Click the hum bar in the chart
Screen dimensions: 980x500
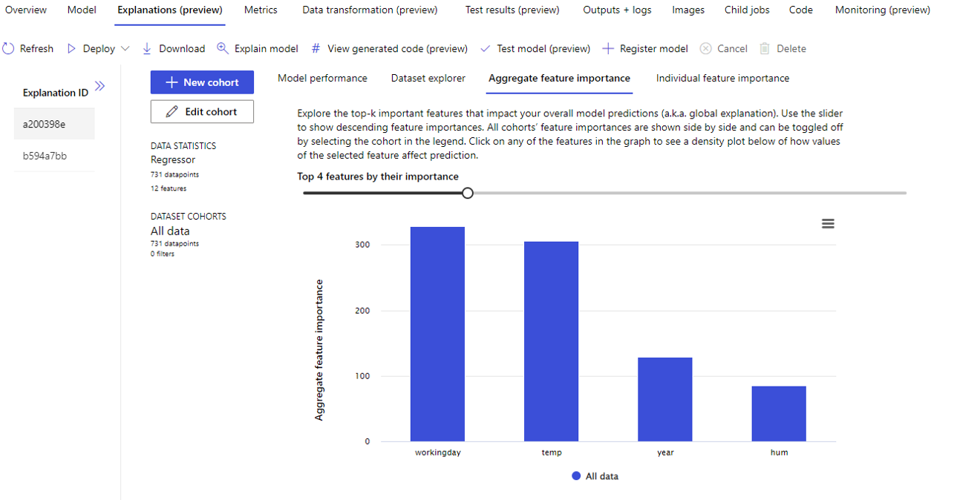(x=779, y=414)
